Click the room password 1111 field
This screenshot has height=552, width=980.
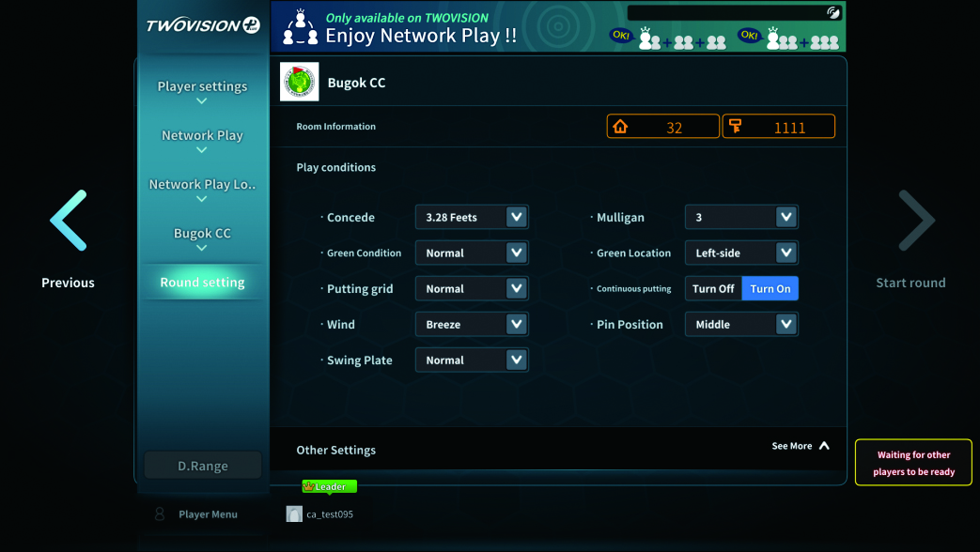pos(779,127)
